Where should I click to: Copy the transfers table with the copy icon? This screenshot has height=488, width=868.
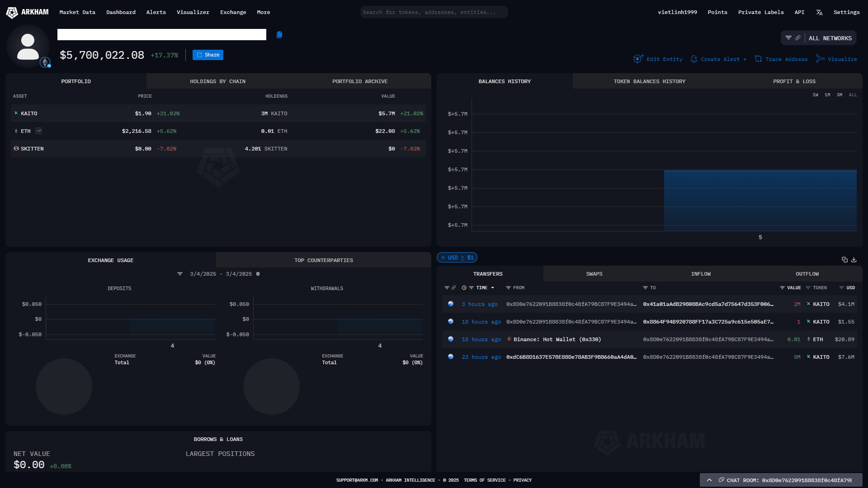pyautogui.click(x=844, y=259)
